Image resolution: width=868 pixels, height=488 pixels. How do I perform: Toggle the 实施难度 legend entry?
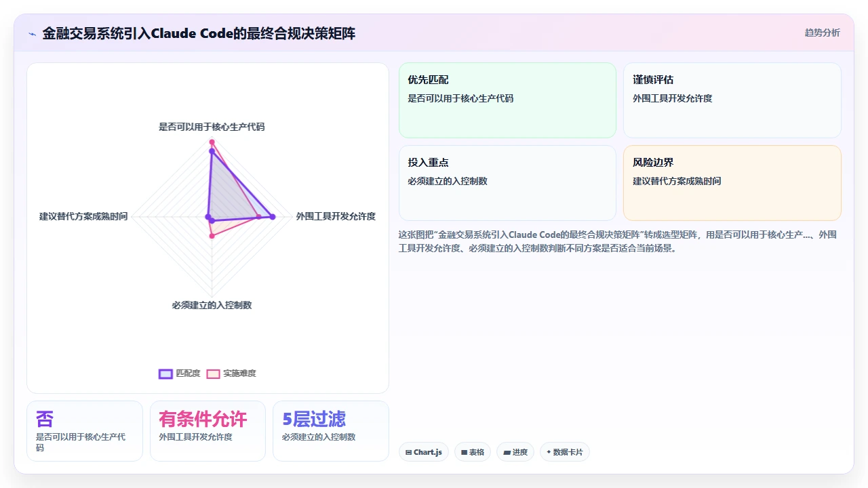pos(231,373)
